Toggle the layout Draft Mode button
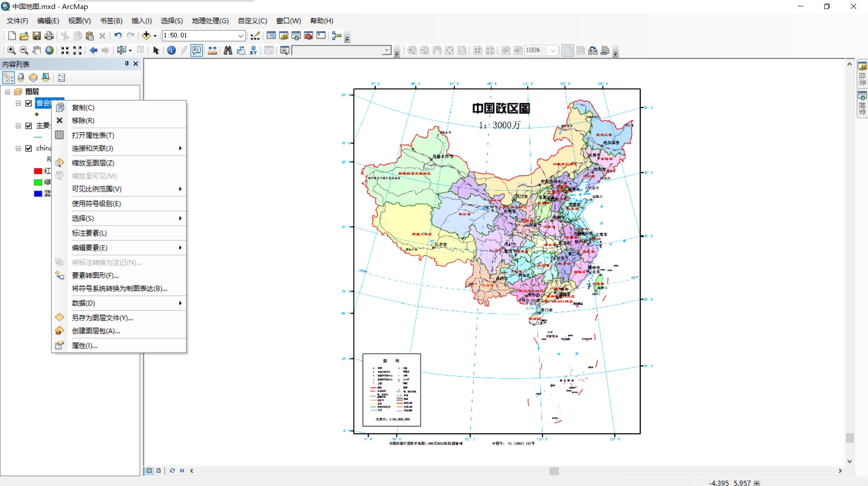868x486 pixels. tap(568, 51)
